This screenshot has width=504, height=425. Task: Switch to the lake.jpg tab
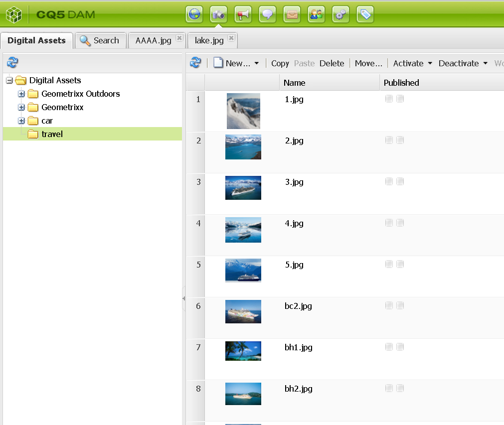point(212,40)
